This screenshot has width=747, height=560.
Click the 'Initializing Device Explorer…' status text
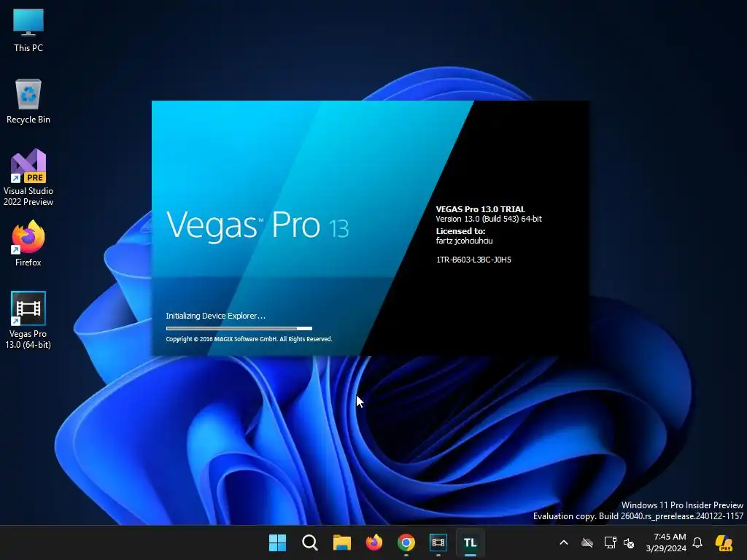215,316
